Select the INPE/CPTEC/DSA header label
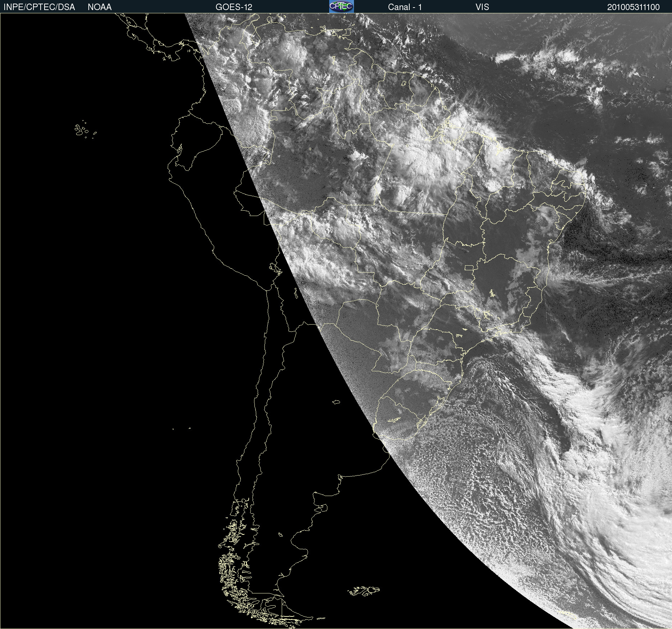 pyautogui.click(x=39, y=7)
